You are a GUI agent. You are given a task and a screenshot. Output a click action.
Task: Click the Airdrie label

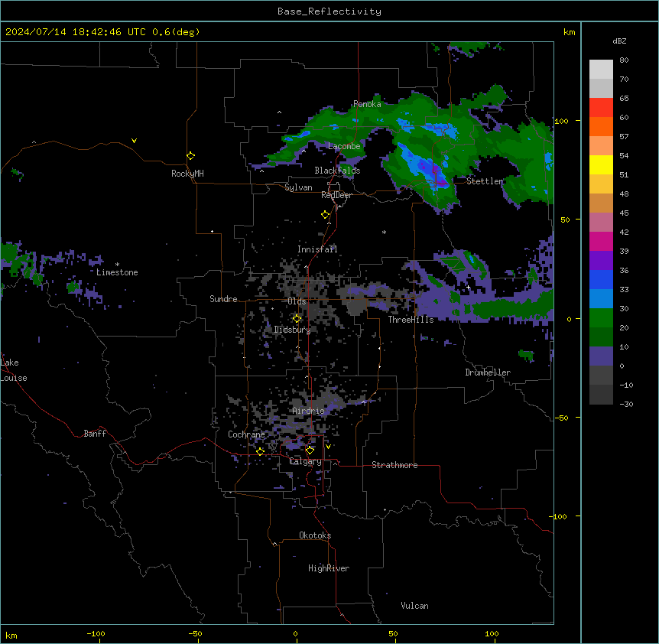pos(309,411)
